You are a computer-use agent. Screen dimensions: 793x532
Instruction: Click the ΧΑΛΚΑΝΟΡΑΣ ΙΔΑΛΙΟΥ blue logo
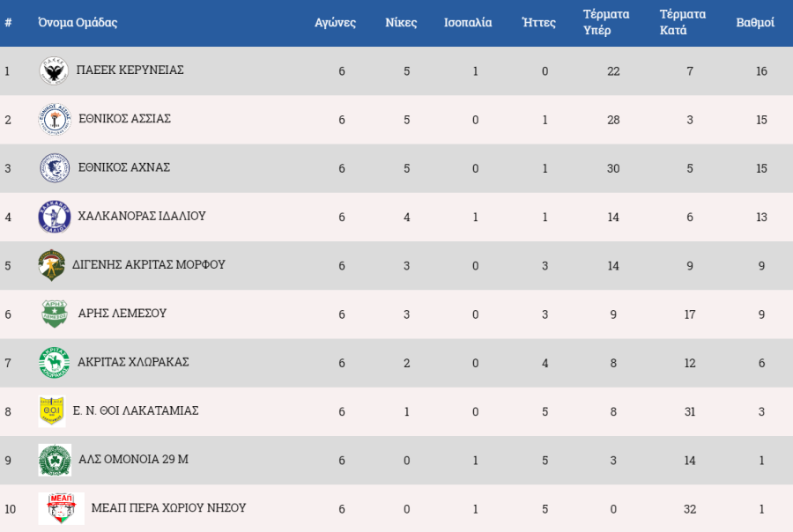point(55,217)
